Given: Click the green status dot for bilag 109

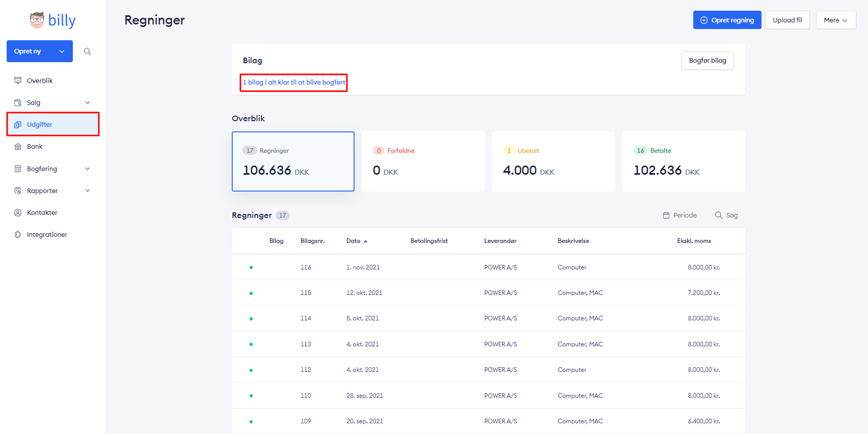Looking at the screenshot, I should click(251, 422).
